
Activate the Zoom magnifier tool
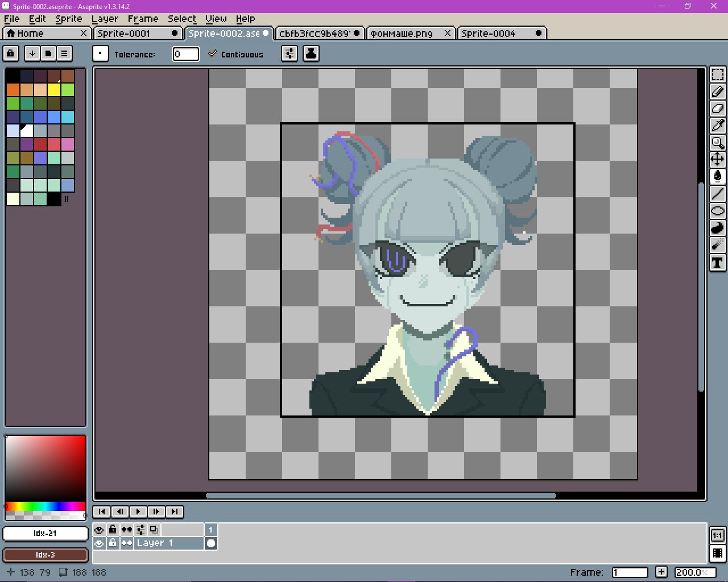717,143
